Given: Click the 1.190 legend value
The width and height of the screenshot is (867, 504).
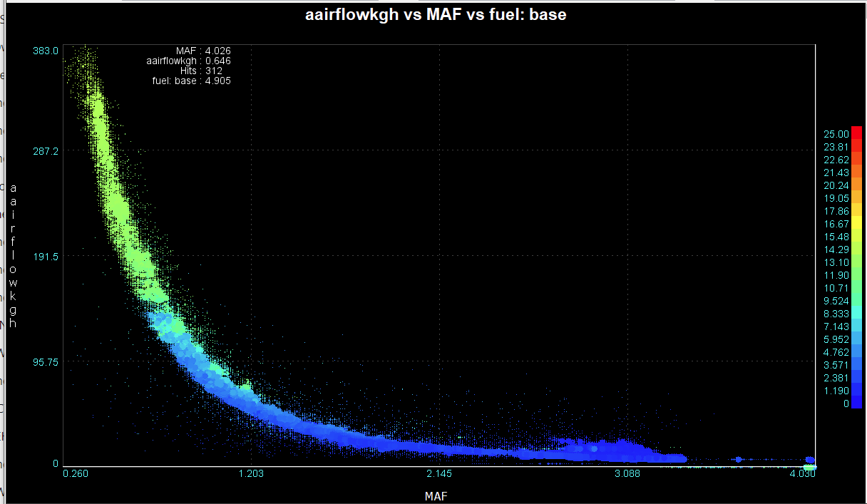Looking at the screenshot, I should 836,391.
